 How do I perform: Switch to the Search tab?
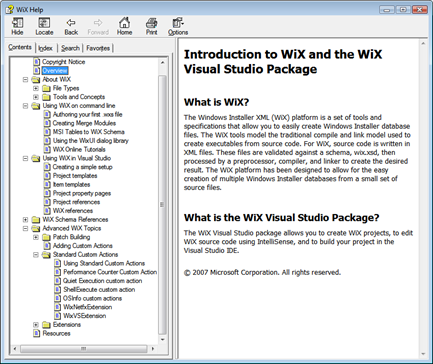(70, 48)
